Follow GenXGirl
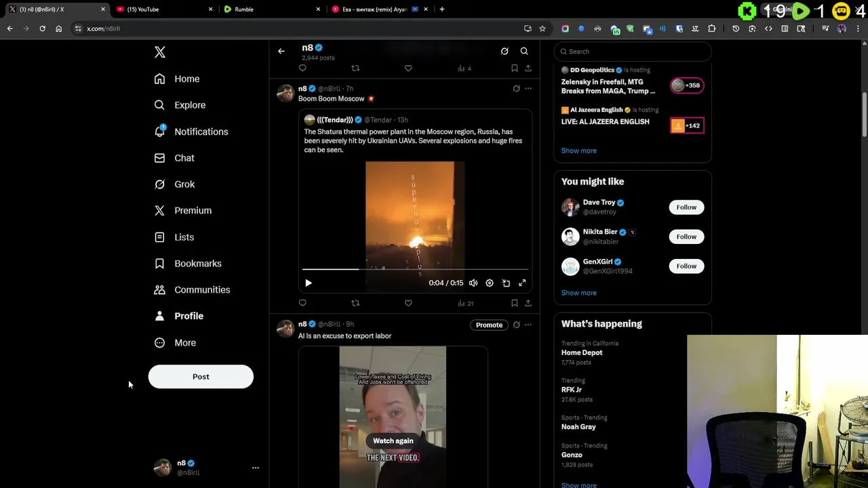Image resolution: width=868 pixels, height=488 pixels. (x=686, y=266)
